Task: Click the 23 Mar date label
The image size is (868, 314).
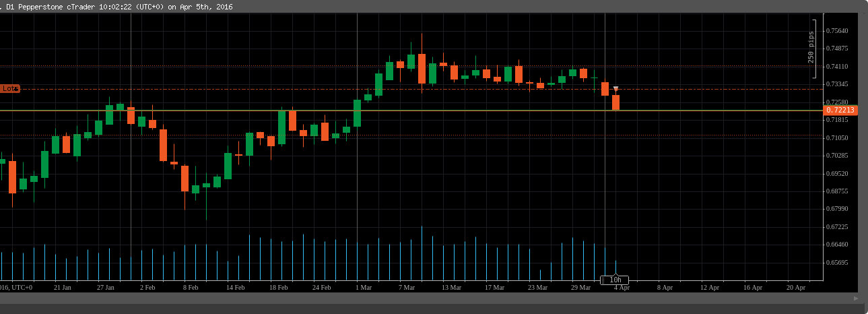Action: tap(537, 288)
